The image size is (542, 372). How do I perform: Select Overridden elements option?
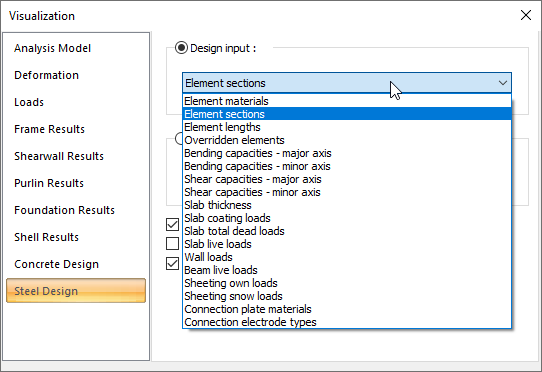(347, 140)
